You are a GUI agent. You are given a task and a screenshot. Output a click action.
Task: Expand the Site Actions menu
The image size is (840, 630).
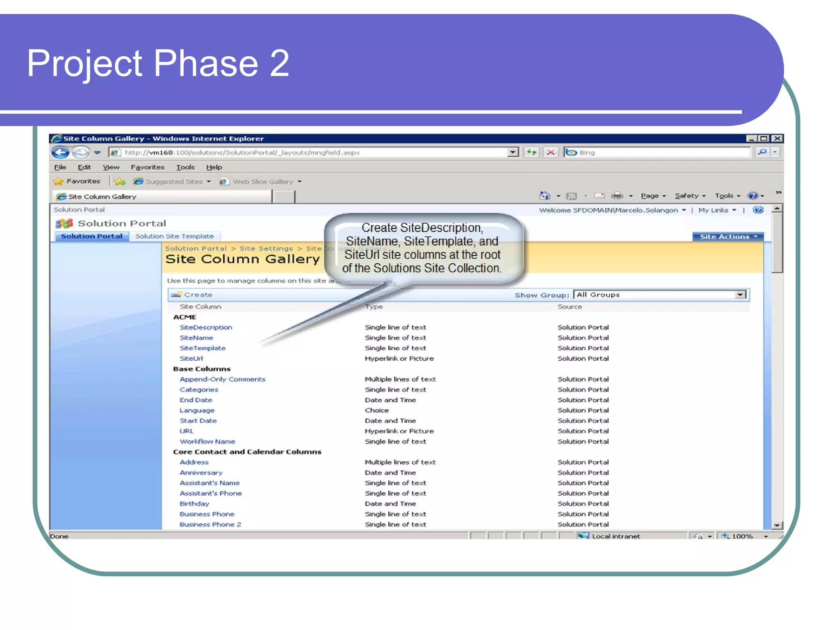728,237
